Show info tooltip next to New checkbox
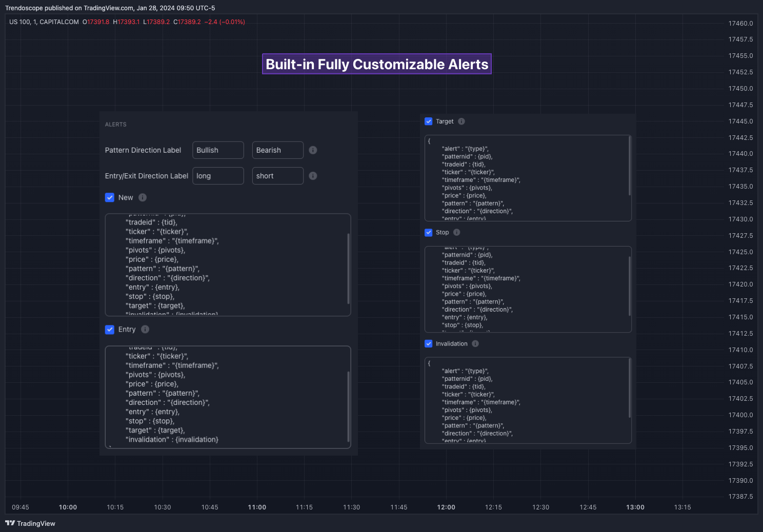763x532 pixels. coord(143,197)
